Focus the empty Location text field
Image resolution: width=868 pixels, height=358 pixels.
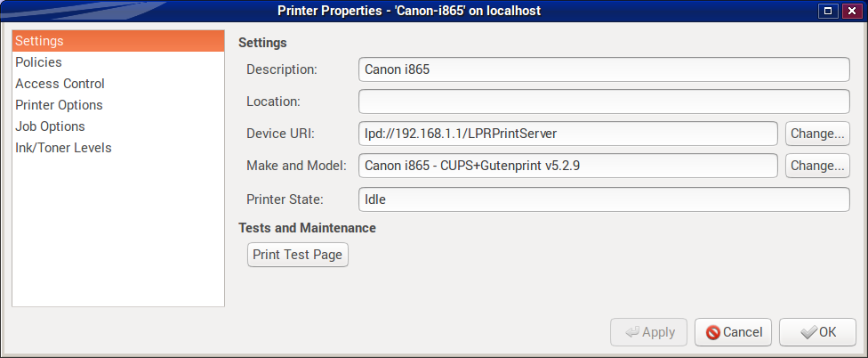point(604,102)
